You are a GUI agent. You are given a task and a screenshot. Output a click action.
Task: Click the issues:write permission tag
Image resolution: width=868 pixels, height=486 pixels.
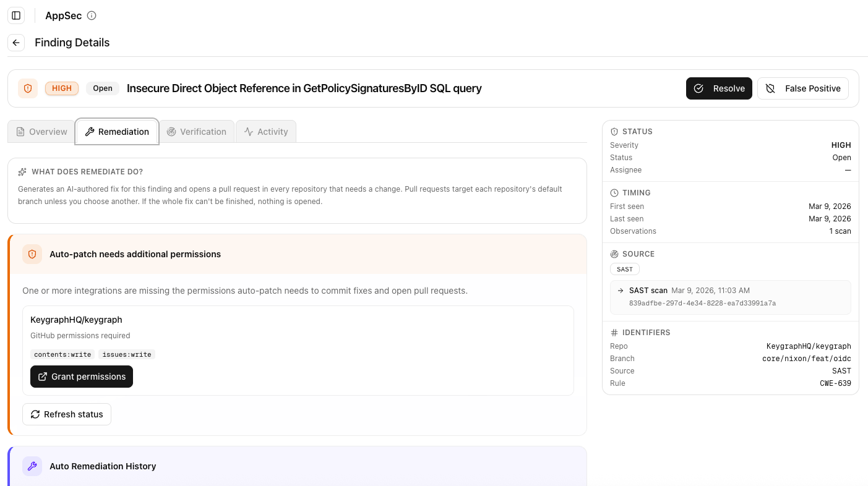tap(126, 354)
